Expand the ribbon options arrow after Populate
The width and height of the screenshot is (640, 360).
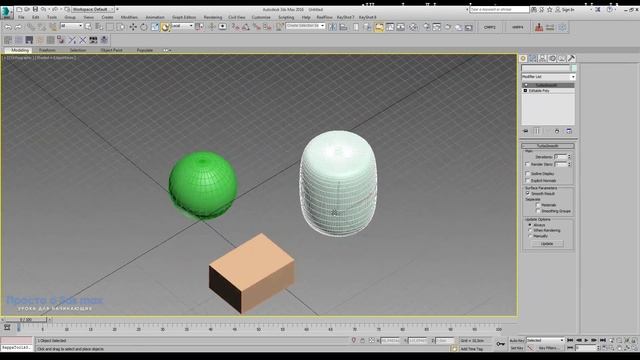point(167,50)
